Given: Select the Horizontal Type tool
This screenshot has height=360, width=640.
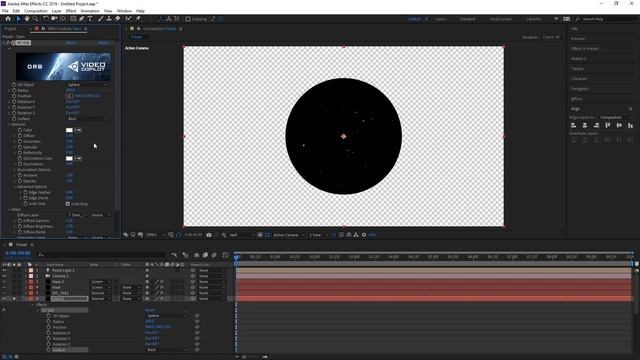Looking at the screenshot, I should point(90,19).
